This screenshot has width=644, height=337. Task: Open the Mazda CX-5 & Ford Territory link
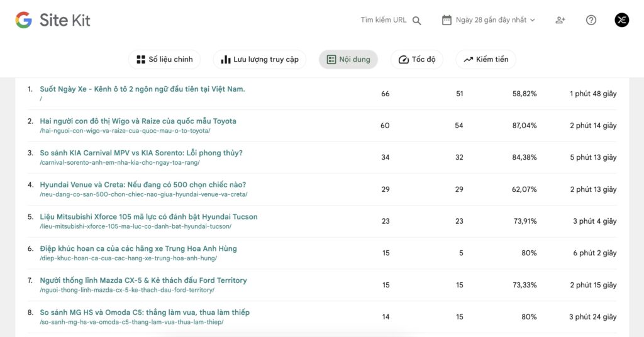143,280
